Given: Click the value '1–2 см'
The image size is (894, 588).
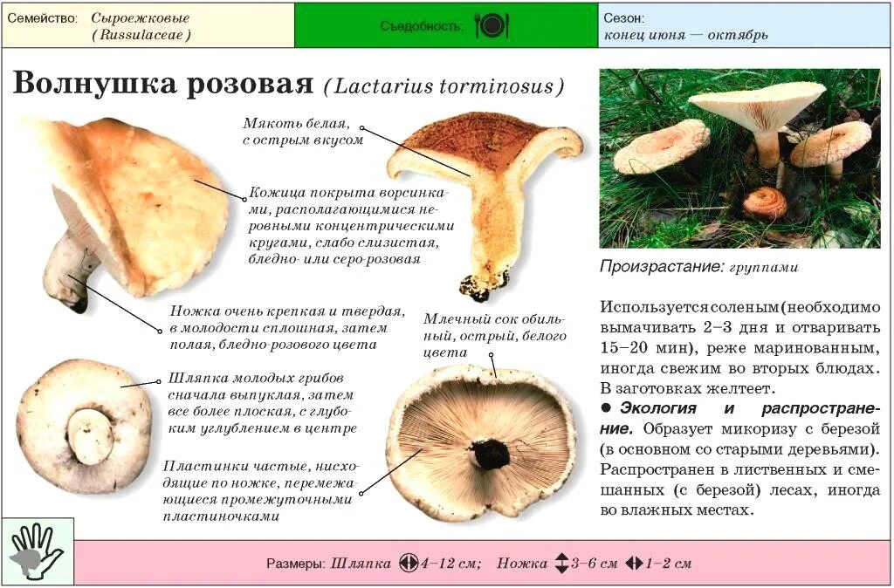Looking at the screenshot, I should (x=668, y=564).
